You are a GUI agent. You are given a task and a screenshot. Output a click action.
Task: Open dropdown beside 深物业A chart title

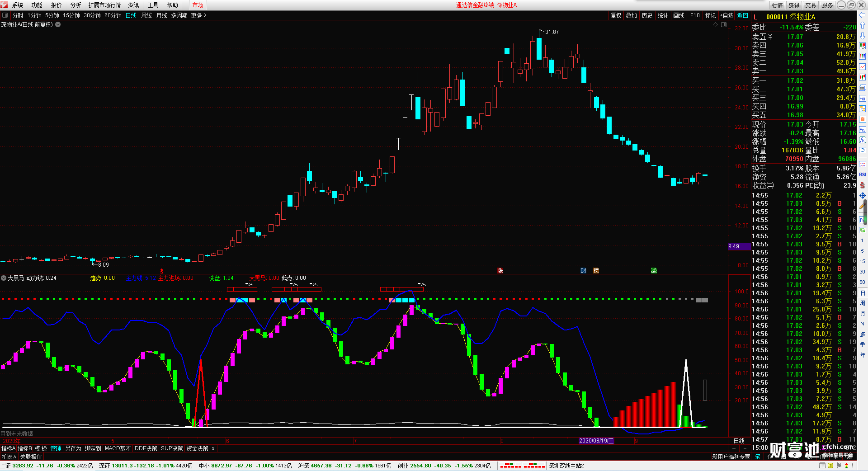[58, 24]
